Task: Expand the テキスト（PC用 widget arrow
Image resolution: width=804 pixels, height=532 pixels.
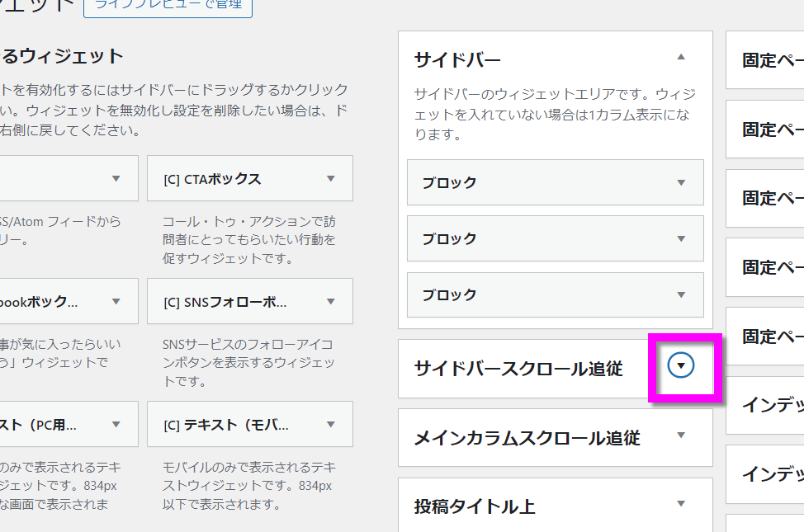Action: (x=116, y=425)
